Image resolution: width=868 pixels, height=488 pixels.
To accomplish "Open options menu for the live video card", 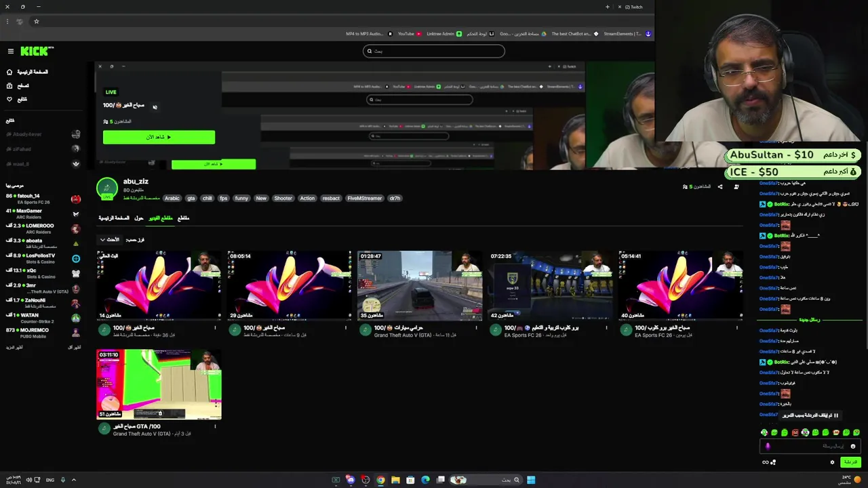I will pos(215,328).
